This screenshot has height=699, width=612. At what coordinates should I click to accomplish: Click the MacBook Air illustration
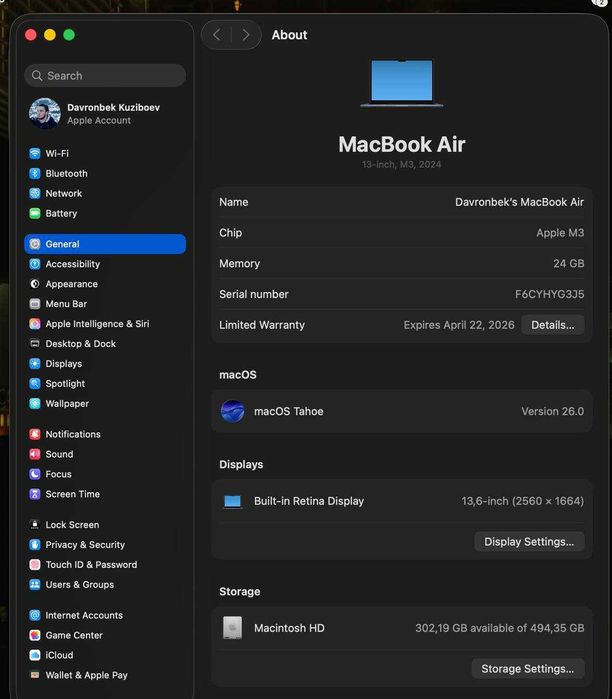402,83
